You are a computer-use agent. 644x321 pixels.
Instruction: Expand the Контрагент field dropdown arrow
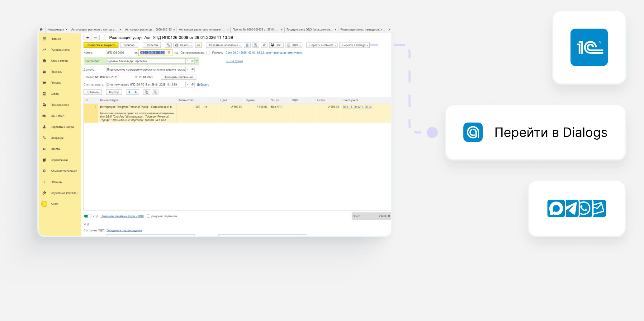(188, 61)
